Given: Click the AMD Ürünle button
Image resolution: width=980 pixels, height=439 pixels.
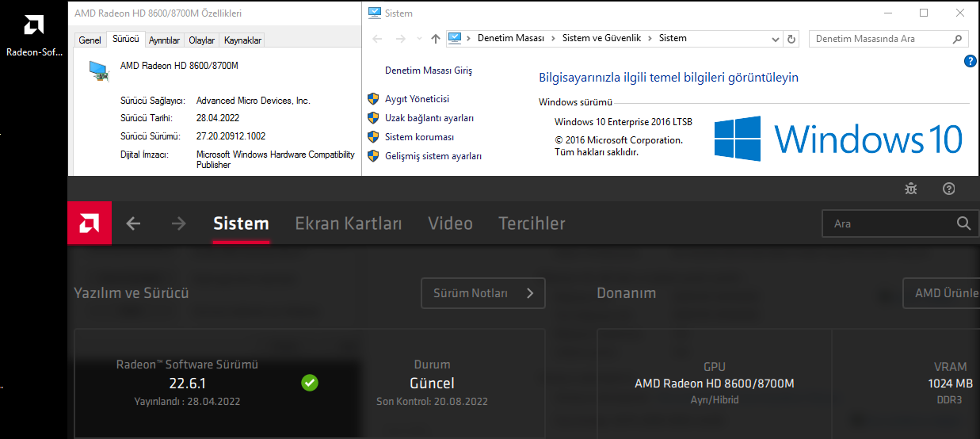Looking at the screenshot, I should [941, 293].
